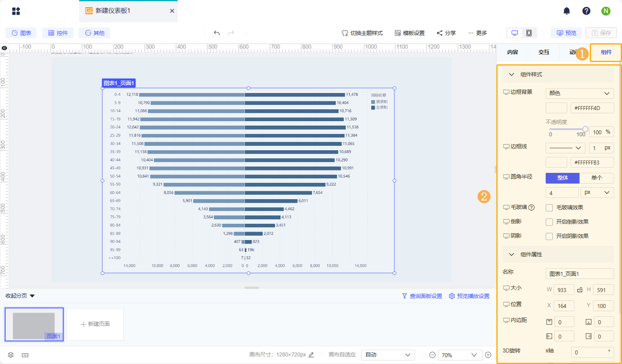
Task: Switch canvas to mobile layout view
Action: click(529, 33)
